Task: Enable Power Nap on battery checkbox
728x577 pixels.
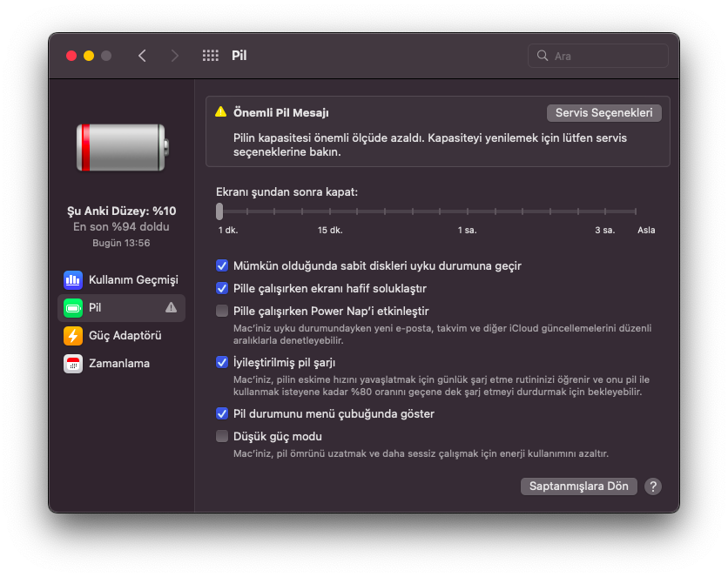Action: 222,311
